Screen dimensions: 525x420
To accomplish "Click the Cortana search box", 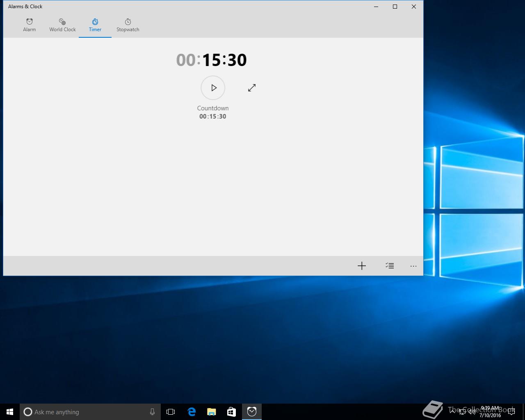I will tap(86, 412).
